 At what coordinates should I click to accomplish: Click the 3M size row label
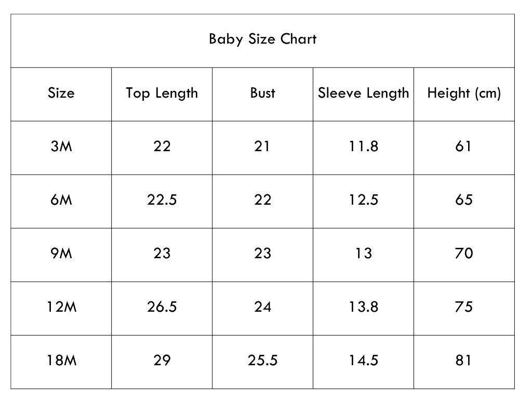coord(61,146)
